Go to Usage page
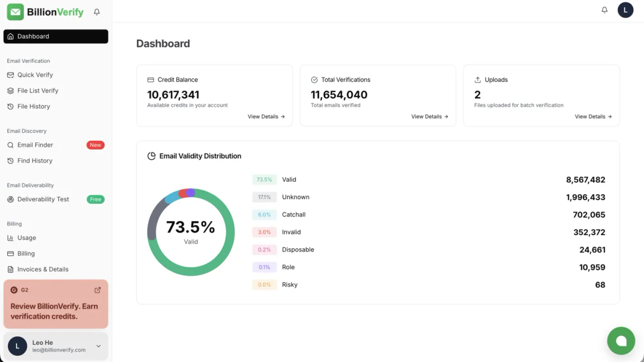Screen dimensions: 644x362 (x=56, y=238)
